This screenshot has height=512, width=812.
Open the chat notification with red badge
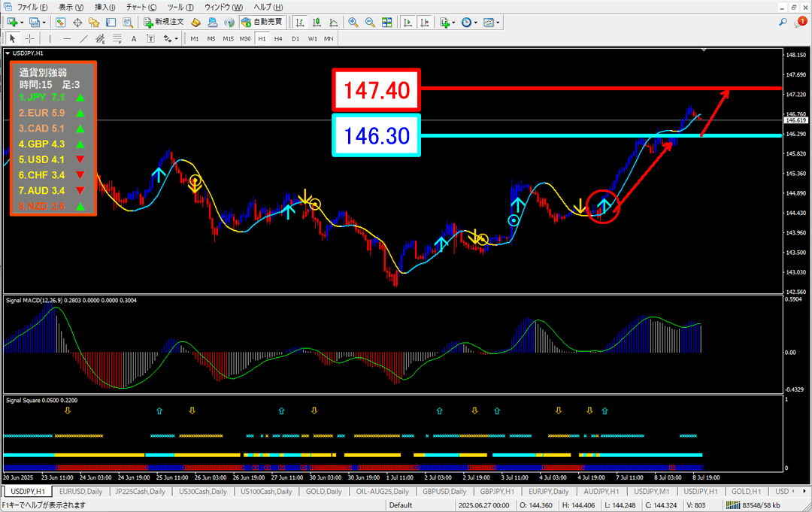[x=801, y=22]
